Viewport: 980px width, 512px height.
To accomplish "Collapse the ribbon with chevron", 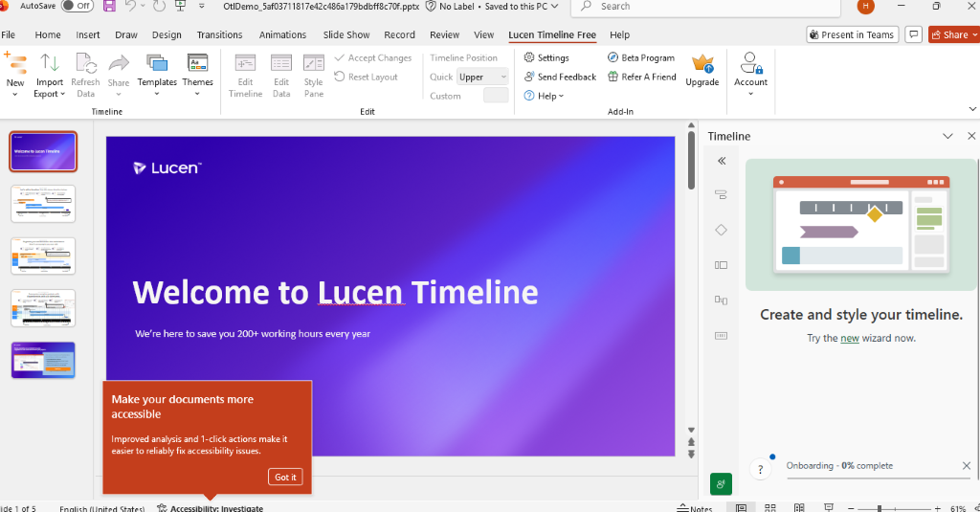I will pyautogui.click(x=972, y=109).
